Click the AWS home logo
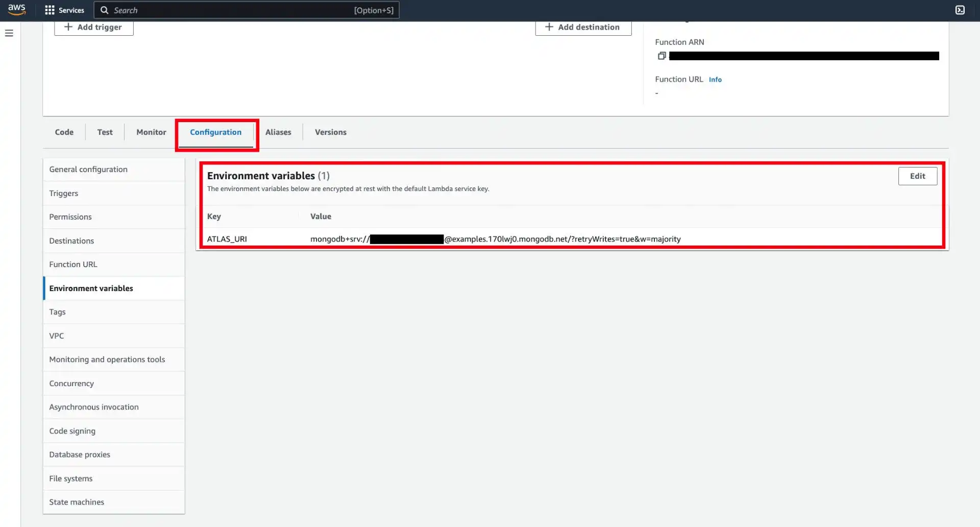Screen dimensions: 980x527 pyautogui.click(x=16, y=10)
